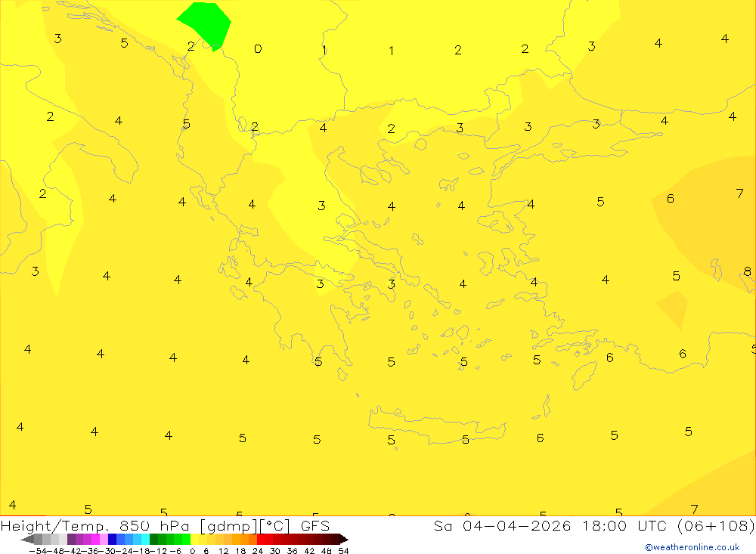Screen dimensions: 756x554
Task: Click the cyan swatch left of the dark green one
Action: tap(145, 539)
